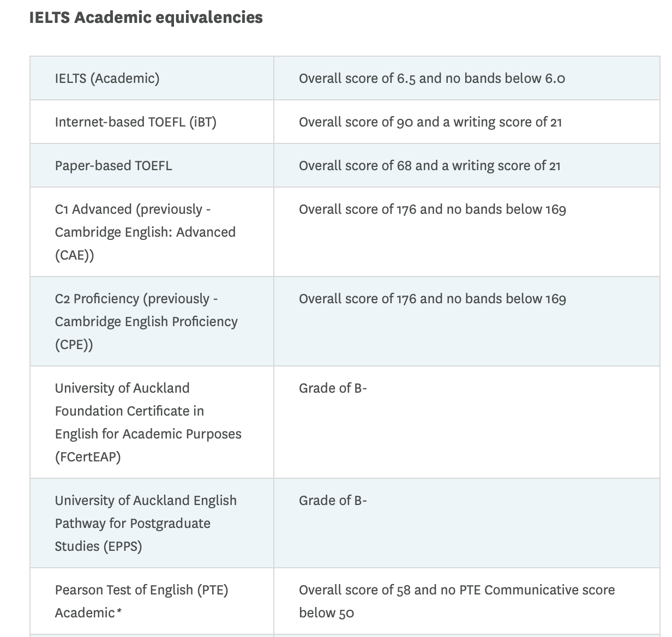Click the 'IELTS Academic equivalencies' heading
The image size is (672, 637).
coord(146,17)
